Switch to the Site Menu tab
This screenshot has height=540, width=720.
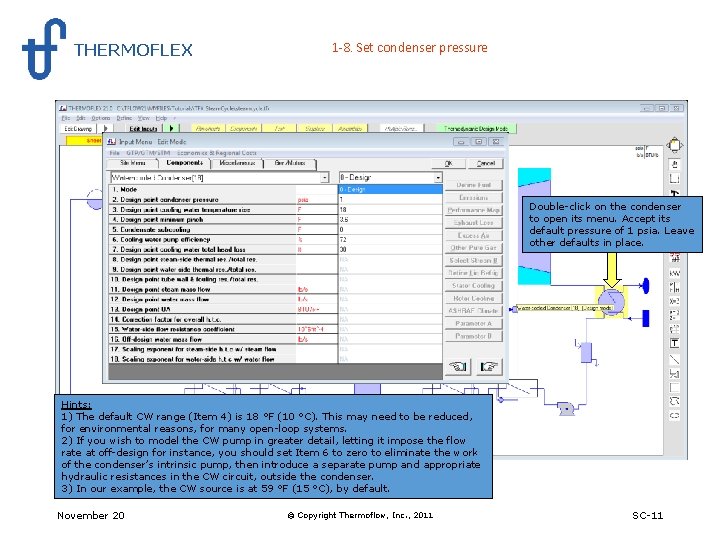tap(133, 163)
